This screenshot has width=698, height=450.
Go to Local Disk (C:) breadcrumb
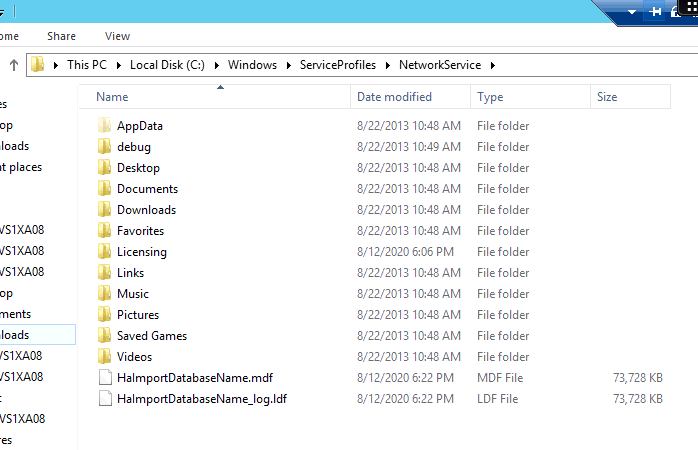[167, 65]
